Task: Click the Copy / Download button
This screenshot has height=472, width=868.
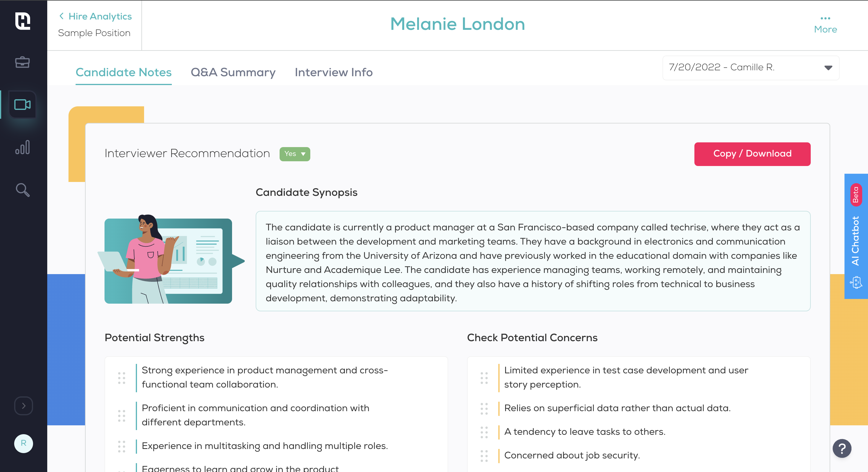Action: pos(752,154)
